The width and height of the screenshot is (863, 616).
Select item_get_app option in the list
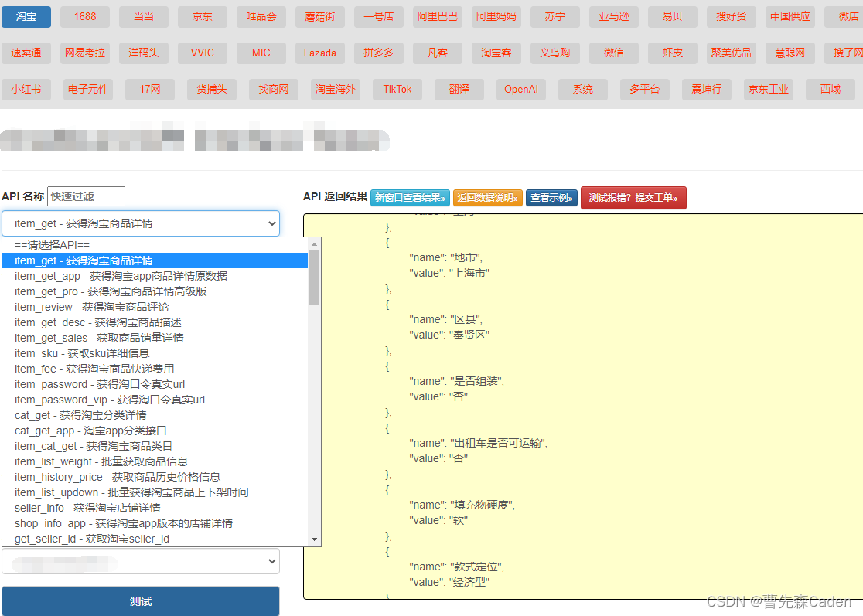[x=155, y=276]
